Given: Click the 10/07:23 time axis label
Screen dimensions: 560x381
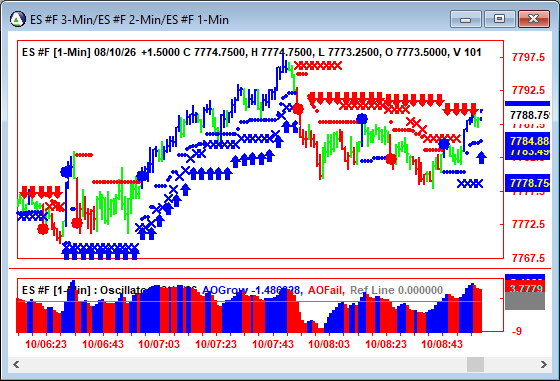Looking at the screenshot, I should 216,344.
